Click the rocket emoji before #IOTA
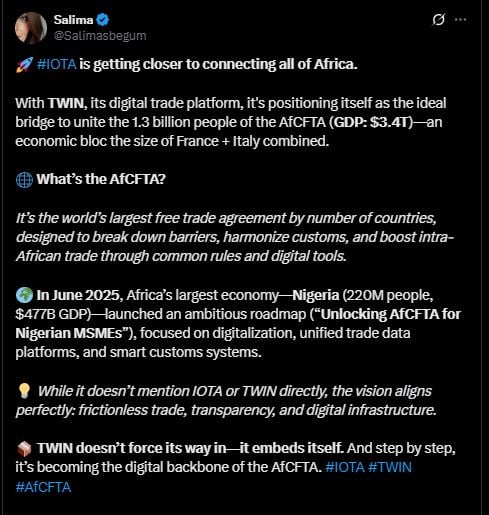 (24, 64)
